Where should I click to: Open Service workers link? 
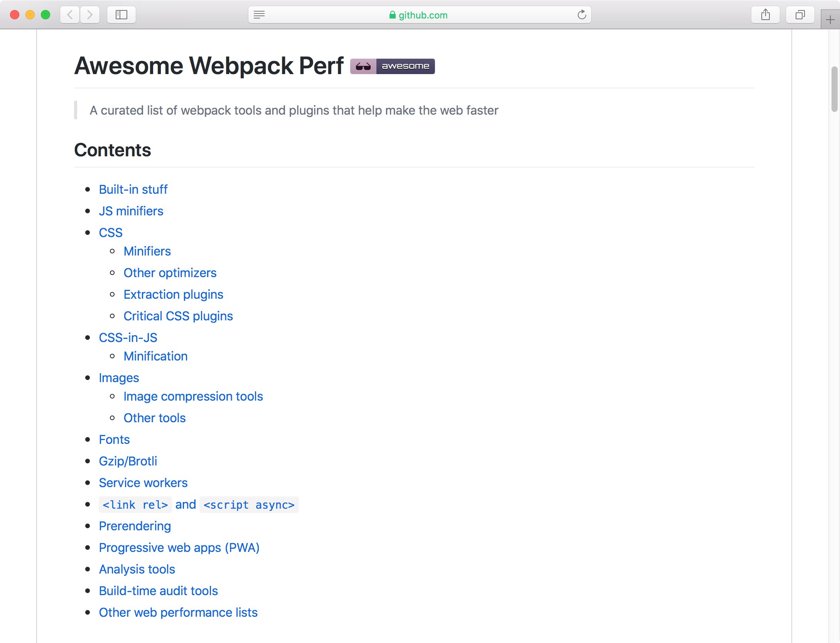tap(143, 482)
